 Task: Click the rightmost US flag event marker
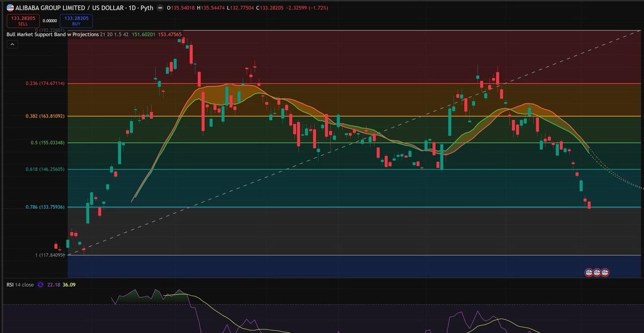coord(605,273)
